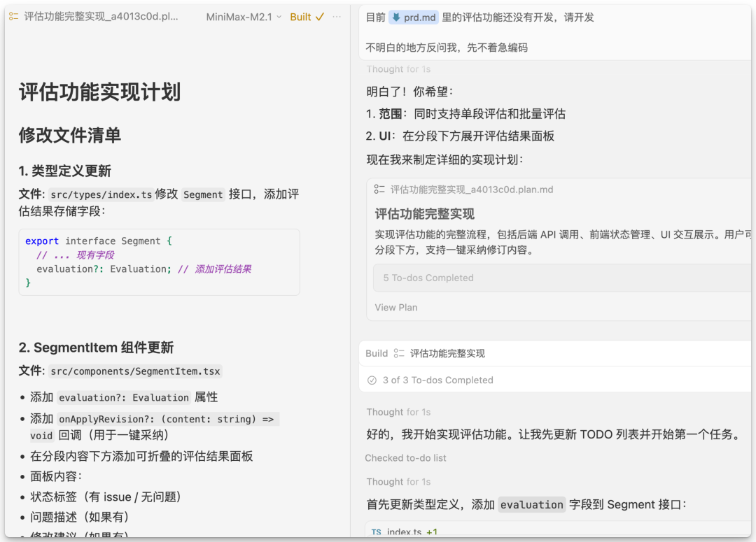Screen dimensions: 756x542
Task: Click the circled check beside 3 of 3 To-dos
Action: tap(372, 380)
